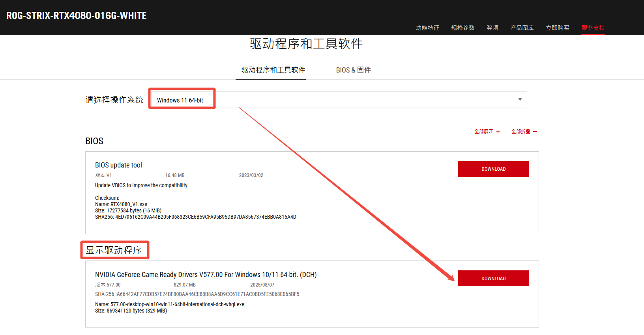Open the 奖项 navigation item
Screen dimensions: 644x335
point(492,28)
